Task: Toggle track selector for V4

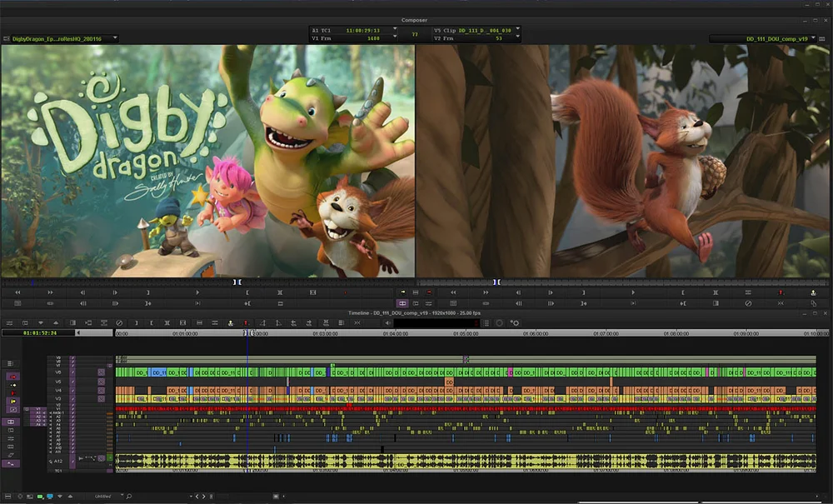Action: [x=58, y=391]
